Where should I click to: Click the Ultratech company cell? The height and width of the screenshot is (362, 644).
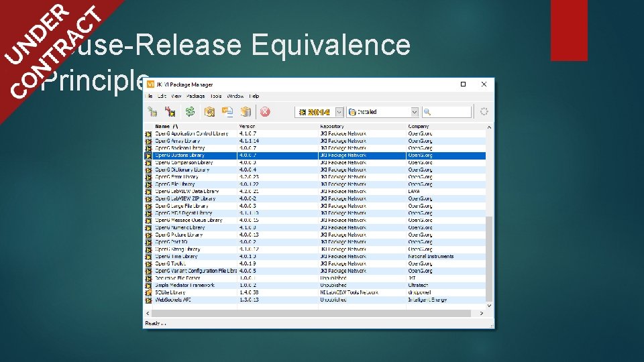(418, 286)
